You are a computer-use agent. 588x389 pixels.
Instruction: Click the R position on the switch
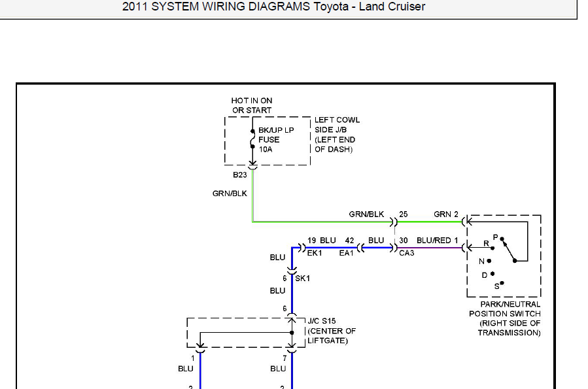[486, 243]
